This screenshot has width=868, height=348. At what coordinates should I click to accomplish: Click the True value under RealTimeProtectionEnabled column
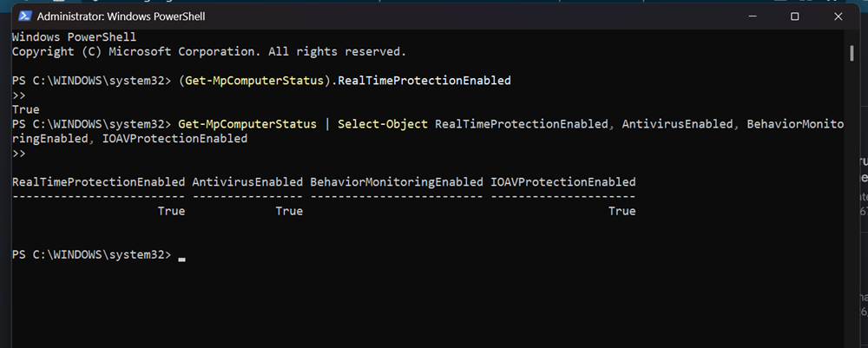click(x=171, y=212)
